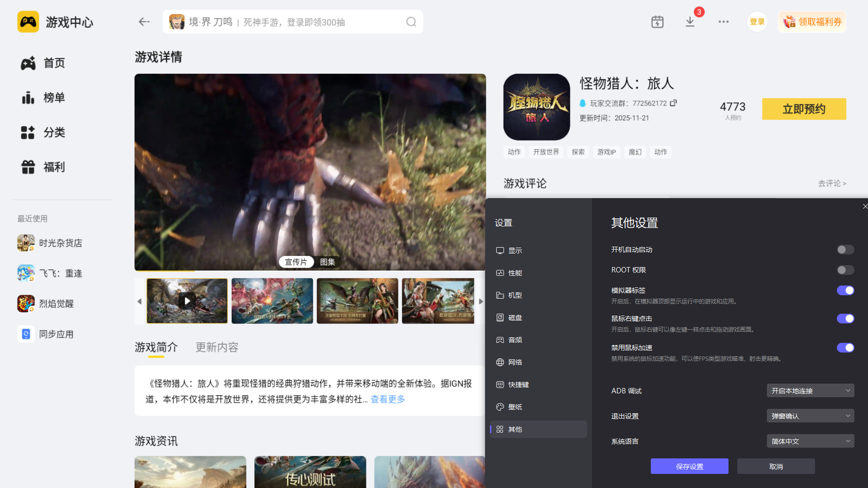The width and height of the screenshot is (868, 488).
Task: Enable 开机自动启动 auto-start toggle
Action: 845,249
